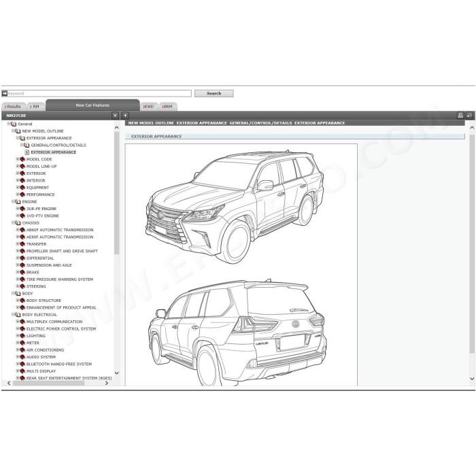The width and height of the screenshot is (476, 476).
Task: Click the MODEL CODE red book icon
Action: click(x=22, y=159)
